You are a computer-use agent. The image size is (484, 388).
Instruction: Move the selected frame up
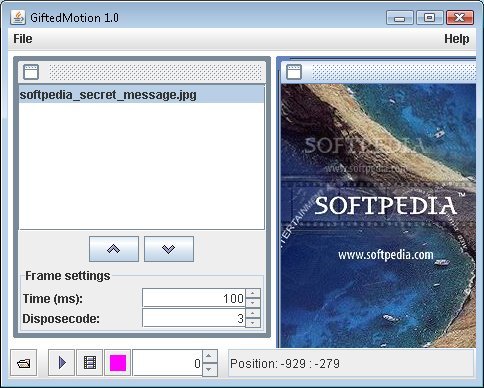[114, 249]
